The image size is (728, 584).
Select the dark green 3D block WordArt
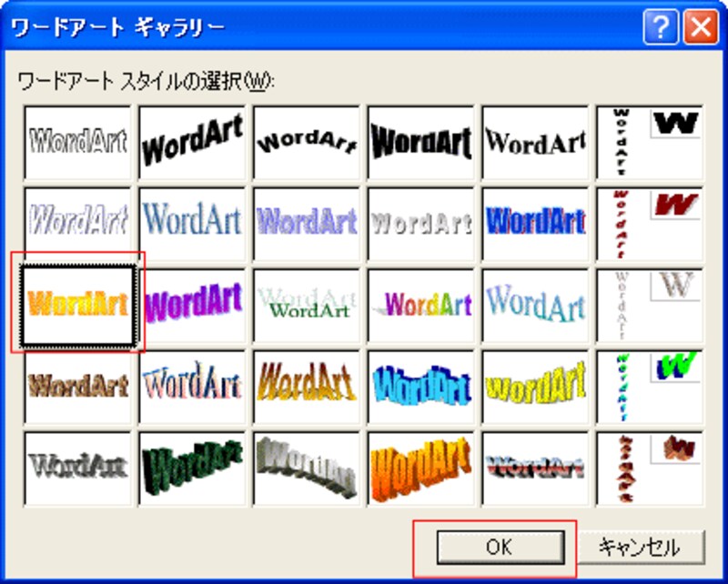pos(192,468)
